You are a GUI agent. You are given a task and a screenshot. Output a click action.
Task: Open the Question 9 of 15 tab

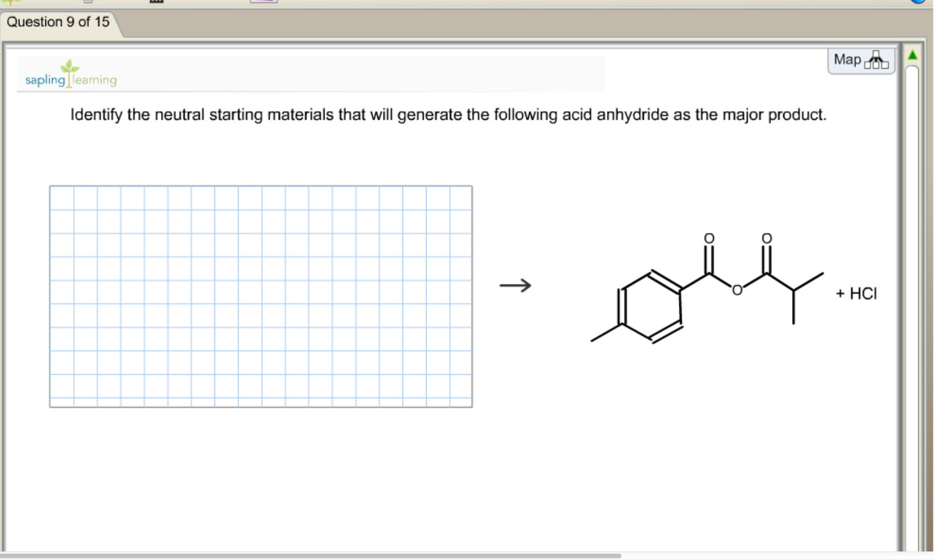pyautogui.click(x=58, y=22)
